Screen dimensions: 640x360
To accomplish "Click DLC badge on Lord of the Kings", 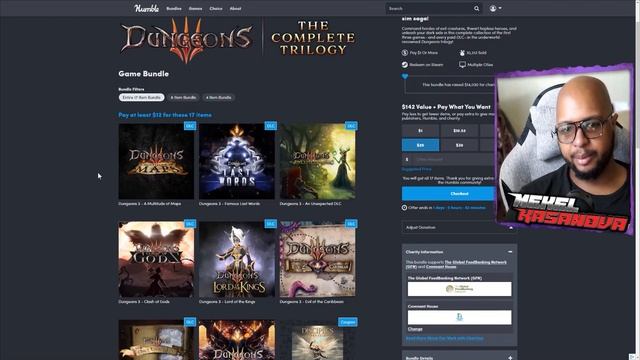I will pos(271,224).
